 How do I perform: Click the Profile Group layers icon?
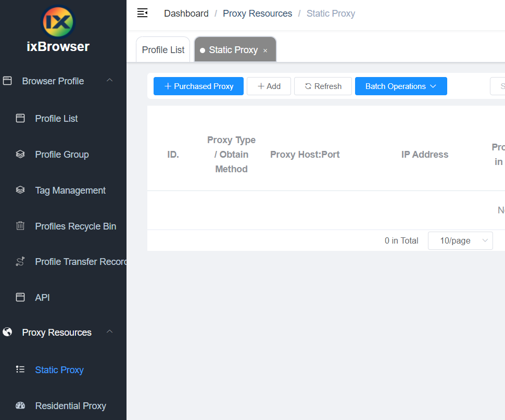pos(20,154)
